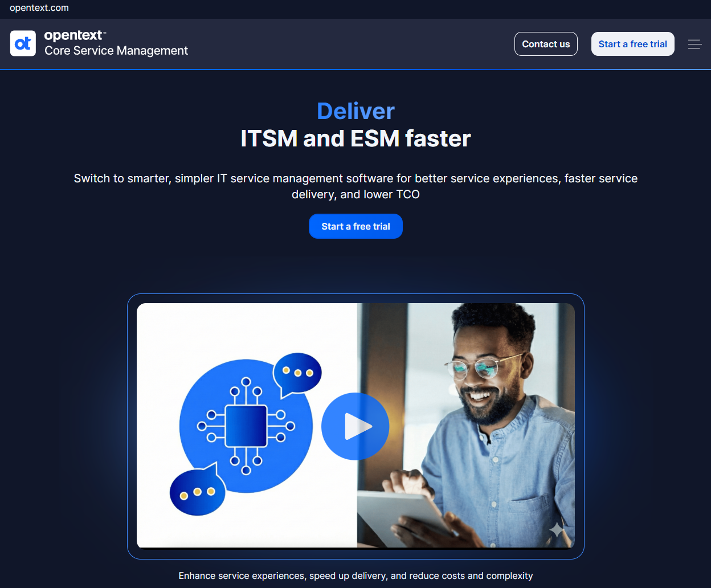Image resolution: width=711 pixels, height=588 pixels.
Task: Click the headline text Deliver
Action: (x=355, y=112)
